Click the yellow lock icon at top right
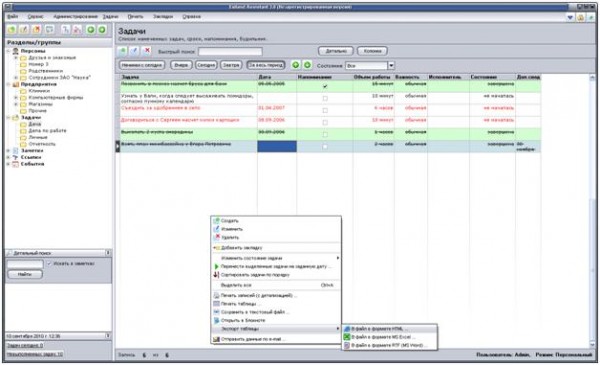The height and width of the screenshot is (365, 600). click(581, 17)
